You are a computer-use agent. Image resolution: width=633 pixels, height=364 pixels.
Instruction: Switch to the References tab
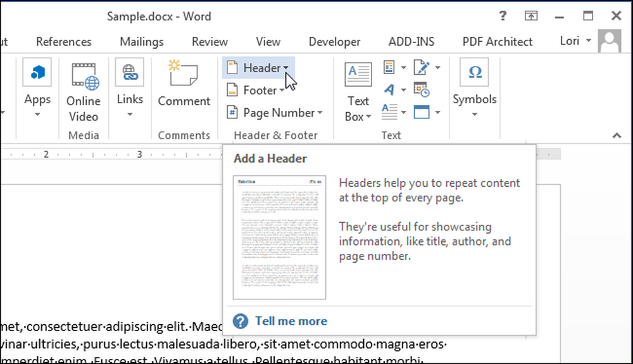click(x=64, y=42)
